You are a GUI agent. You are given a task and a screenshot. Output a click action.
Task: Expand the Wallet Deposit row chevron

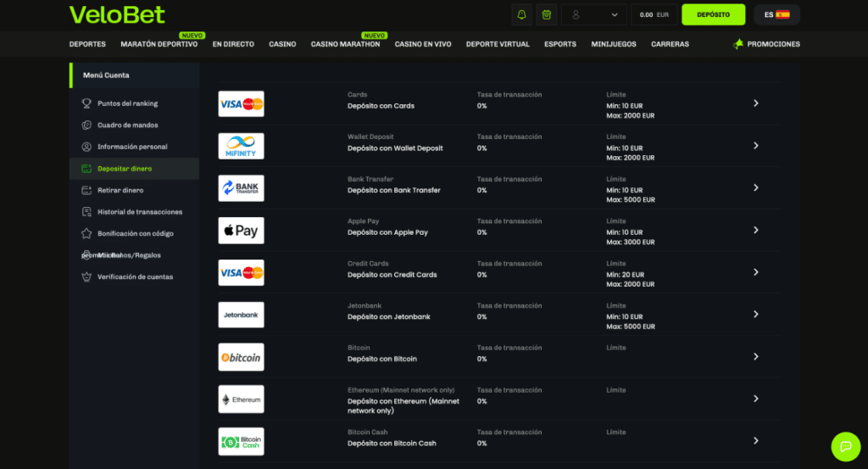[x=755, y=146]
